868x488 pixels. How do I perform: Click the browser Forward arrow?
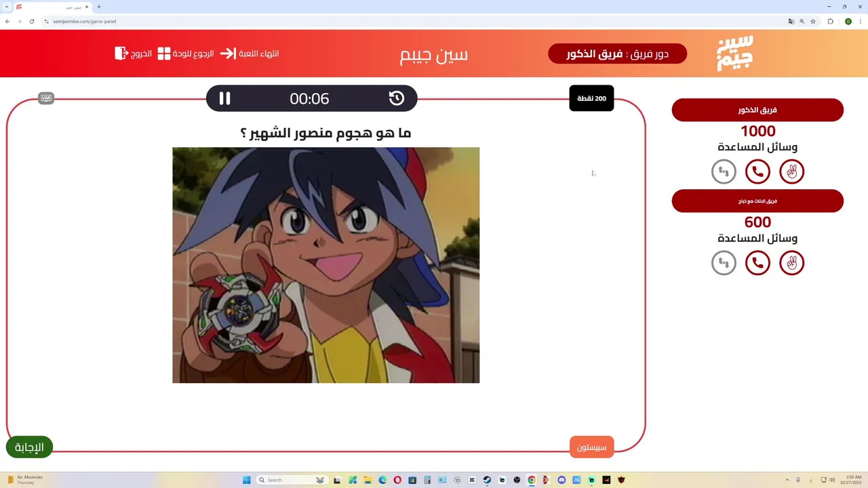point(19,21)
